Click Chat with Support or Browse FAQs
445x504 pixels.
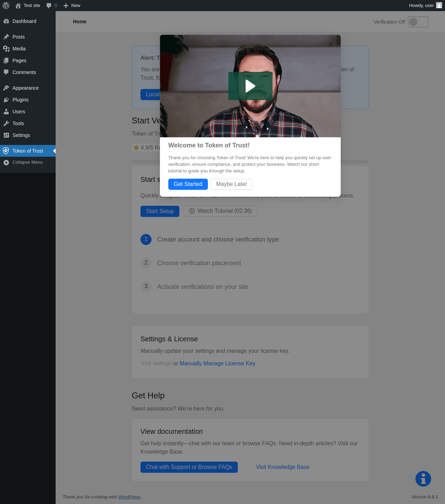pyautogui.click(x=189, y=467)
